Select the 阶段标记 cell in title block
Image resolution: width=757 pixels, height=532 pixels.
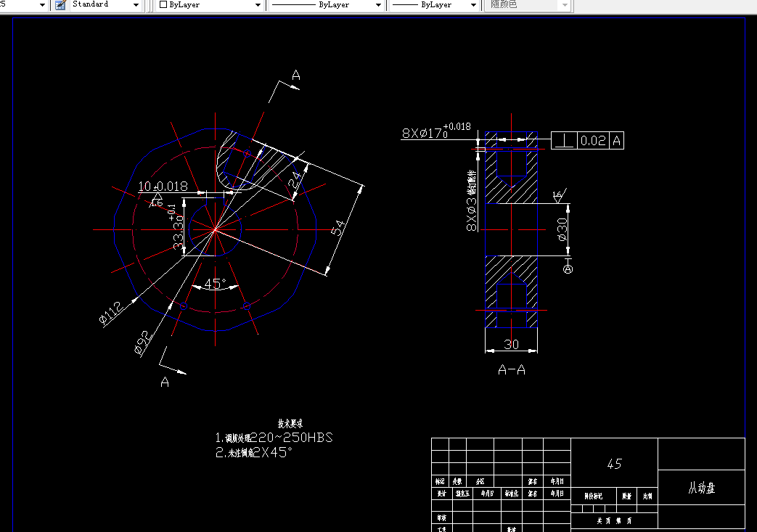coord(594,496)
